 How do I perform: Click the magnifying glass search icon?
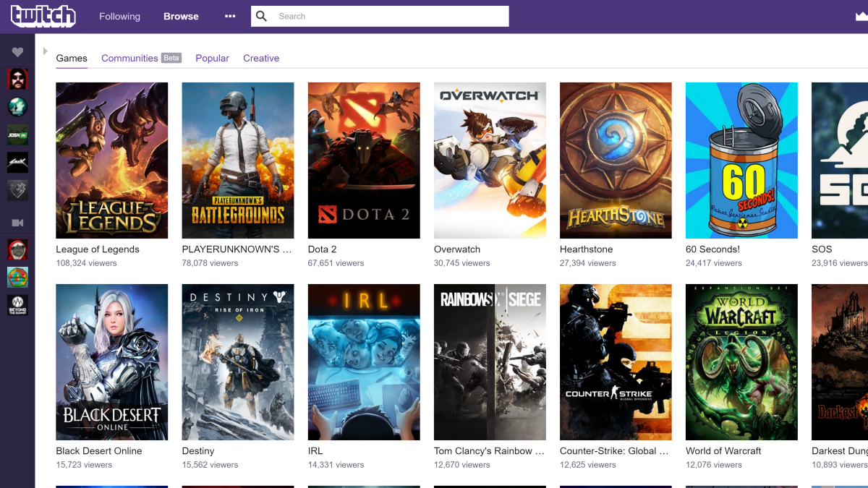click(x=262, y=16)
